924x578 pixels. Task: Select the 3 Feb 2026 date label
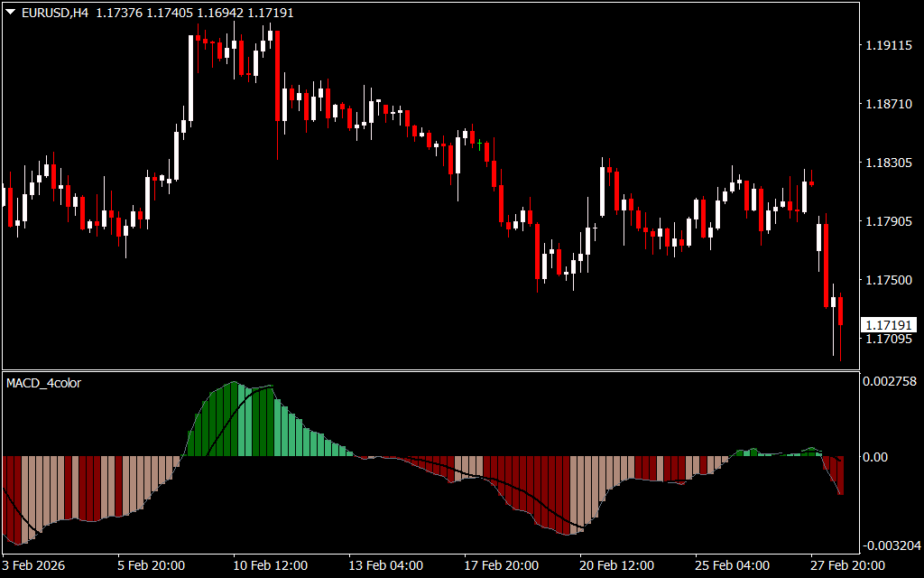click(33, 565)
